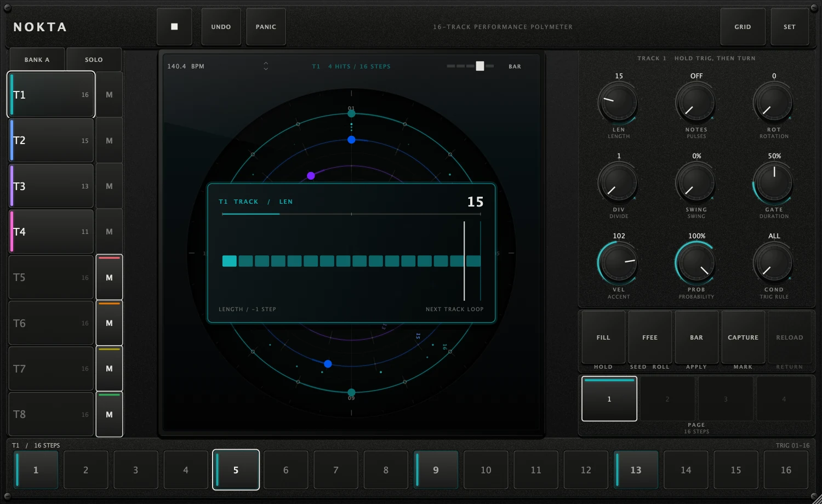Click the PROB probability knob
Image resolution: width=822 pixels, height=504 pixels.
(696, 262)
